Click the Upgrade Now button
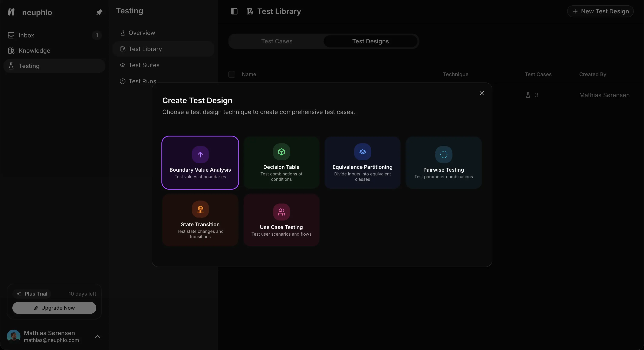644x350 pixels. point(54,307)
